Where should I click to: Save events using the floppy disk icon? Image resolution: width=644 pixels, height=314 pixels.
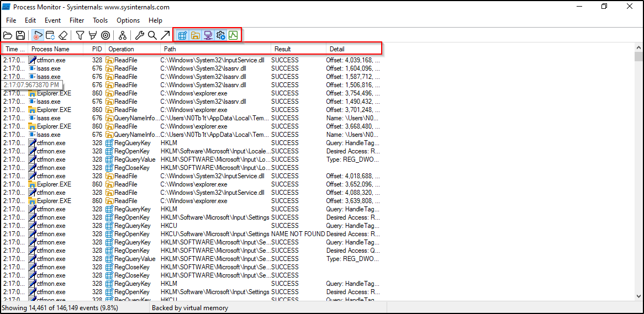point(20,35)
